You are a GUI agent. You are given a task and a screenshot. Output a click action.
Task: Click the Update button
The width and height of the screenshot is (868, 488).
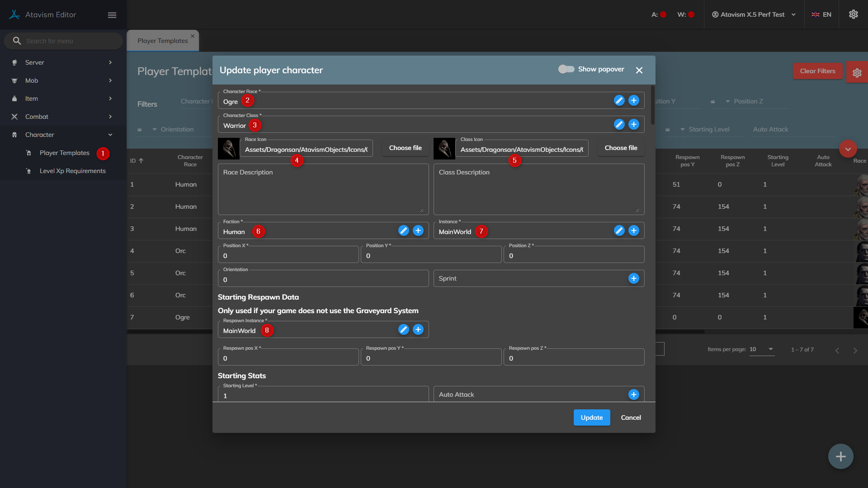[x=591, y=418]
